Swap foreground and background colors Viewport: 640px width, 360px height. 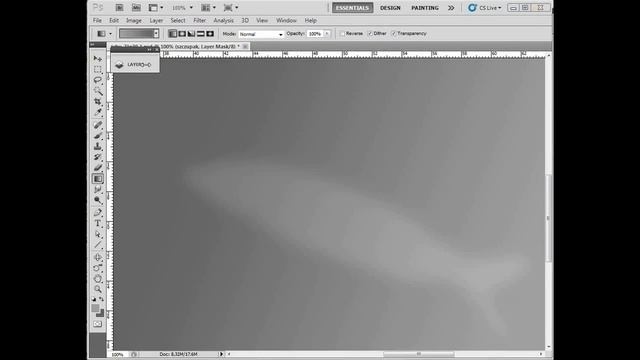pos(102,299)
